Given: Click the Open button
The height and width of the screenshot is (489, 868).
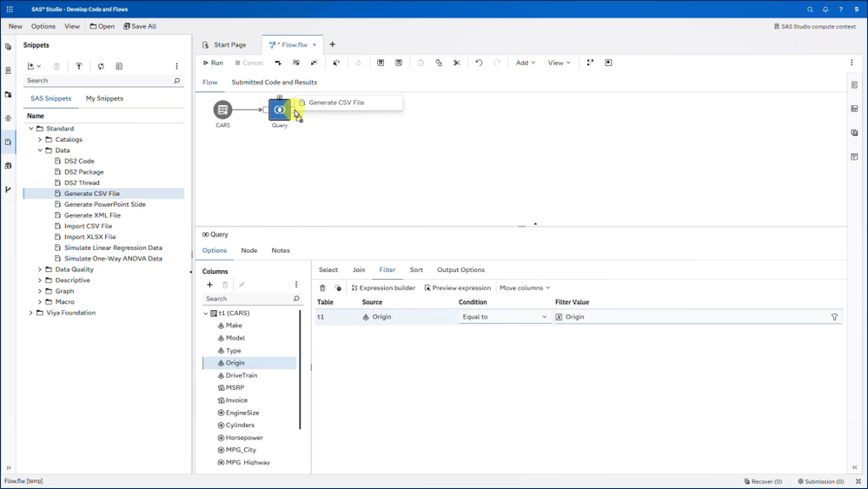Looking at the screenshot, I should pyautogui.click(x=102, y=26).
